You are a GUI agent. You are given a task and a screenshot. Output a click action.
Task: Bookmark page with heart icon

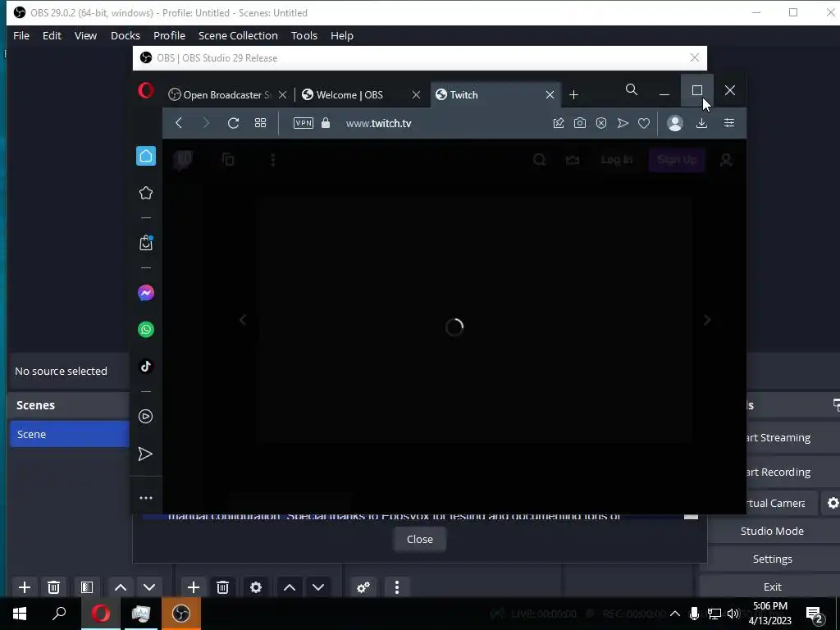(644, 123)
